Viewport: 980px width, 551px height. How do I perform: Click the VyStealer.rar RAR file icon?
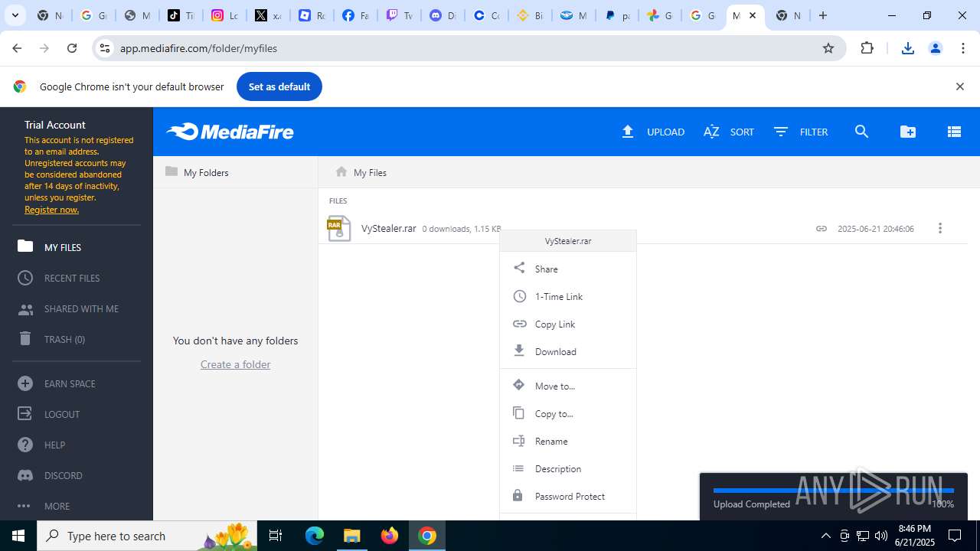tap(339, 228)
